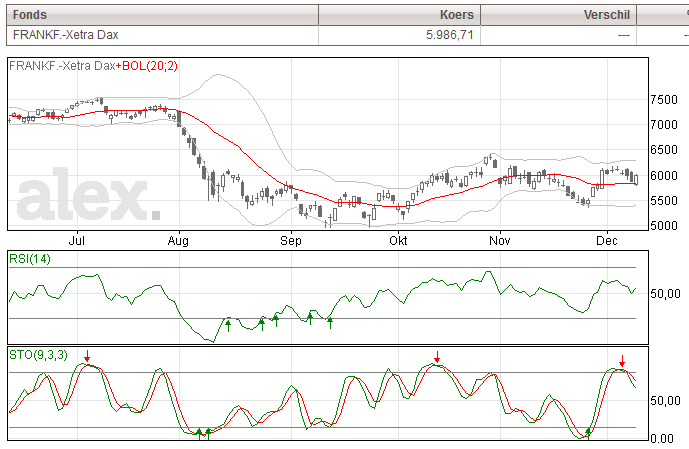The height and width of the screenshot is (449, 689).
Task: Click the 7000 price axis label
Action: coord(664,125)
